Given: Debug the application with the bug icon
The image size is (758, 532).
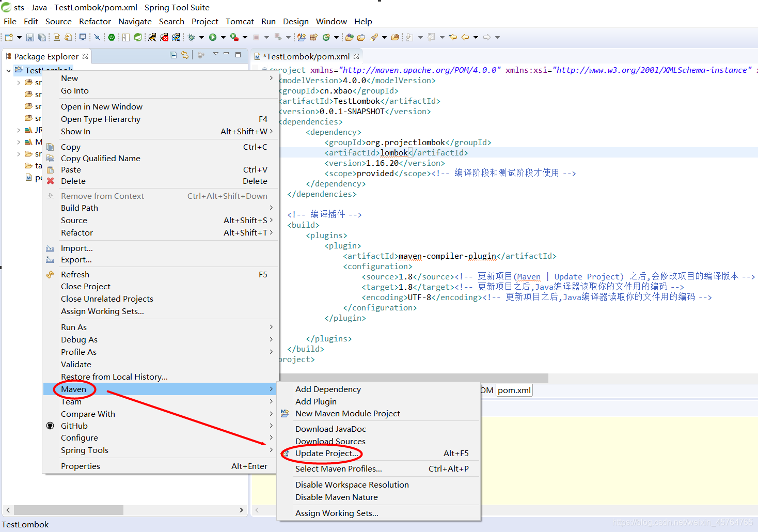Looking at the screenshot, I should click(191, 37).
